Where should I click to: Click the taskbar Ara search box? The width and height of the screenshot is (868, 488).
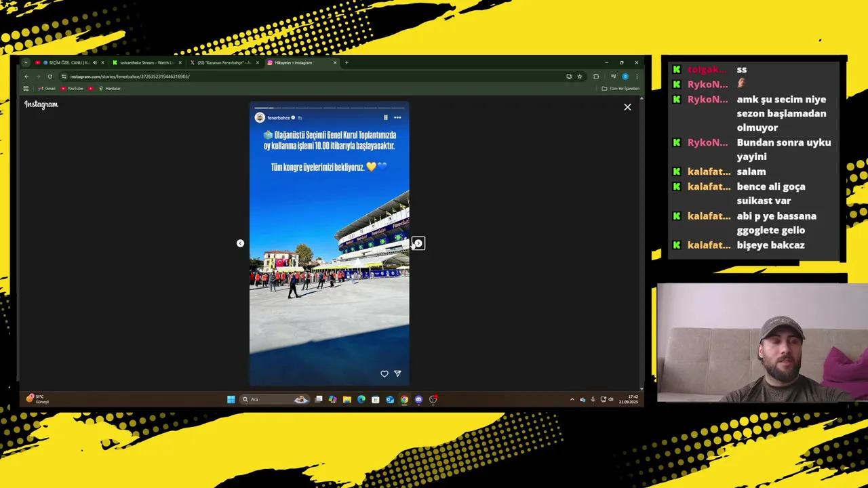[275, 399]
